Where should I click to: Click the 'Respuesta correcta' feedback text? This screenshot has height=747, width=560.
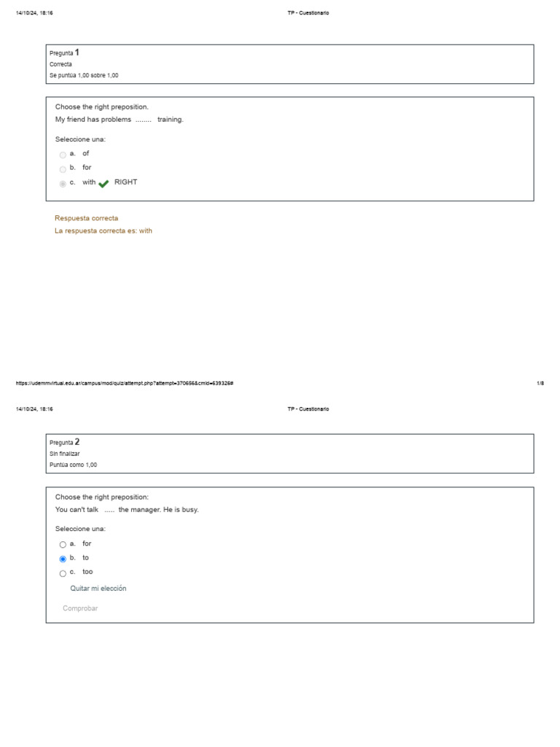pyautogui.click(x=86, y=218)
